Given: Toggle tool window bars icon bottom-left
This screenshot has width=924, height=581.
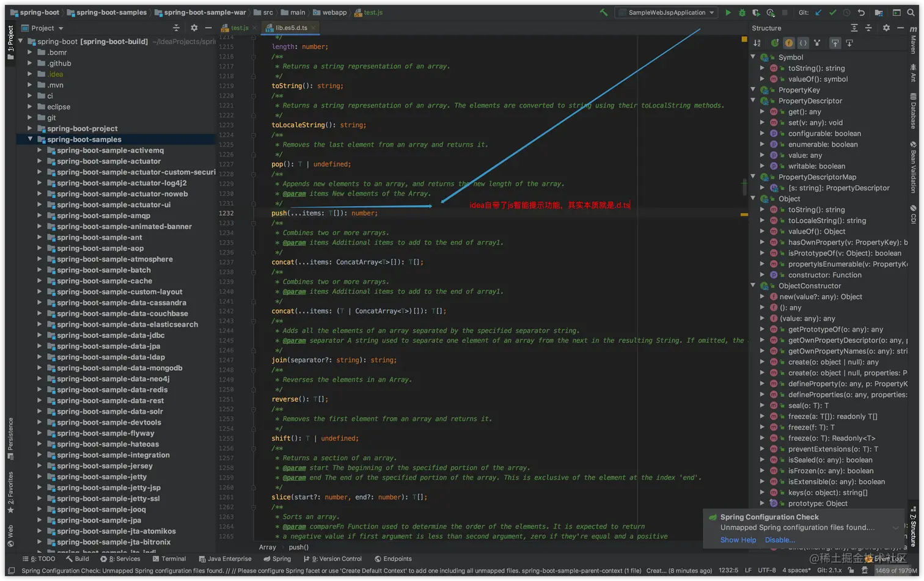Looking at the screenshot, I should click(x=11, y=571).
